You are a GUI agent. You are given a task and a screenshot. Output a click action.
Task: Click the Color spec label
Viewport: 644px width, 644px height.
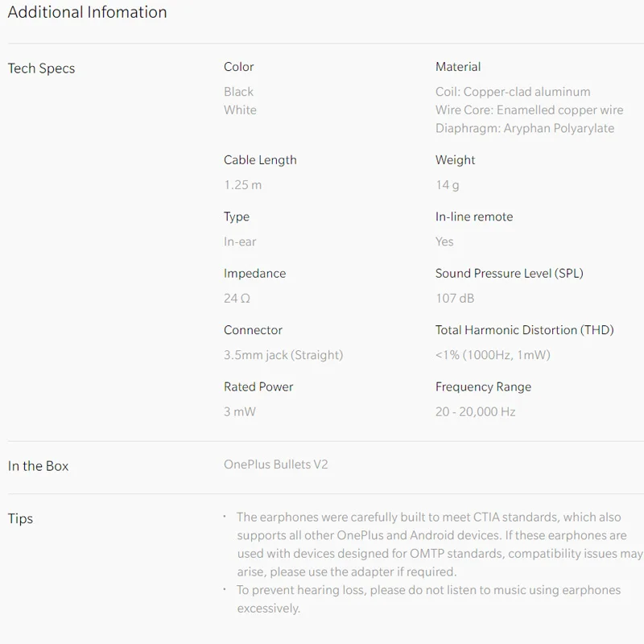click(x=238, y=67)
